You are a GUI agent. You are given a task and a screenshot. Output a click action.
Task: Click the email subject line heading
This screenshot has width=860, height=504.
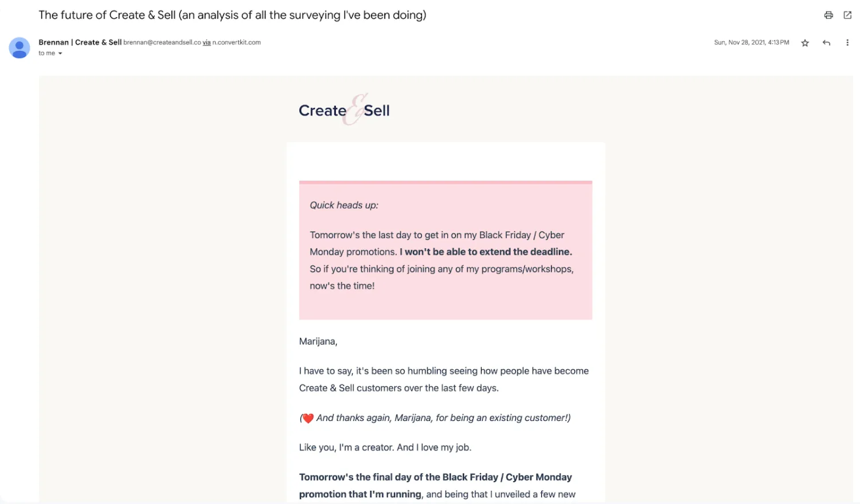pyautogui.click(x=232, y=15)
